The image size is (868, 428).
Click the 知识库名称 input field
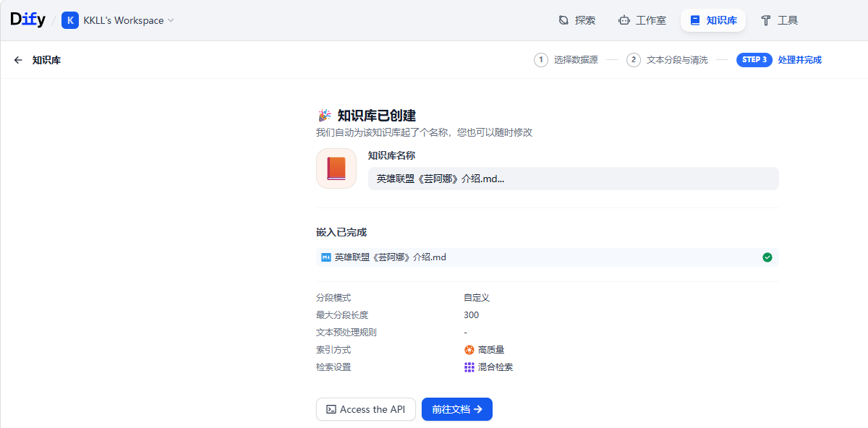click(573, 179)
